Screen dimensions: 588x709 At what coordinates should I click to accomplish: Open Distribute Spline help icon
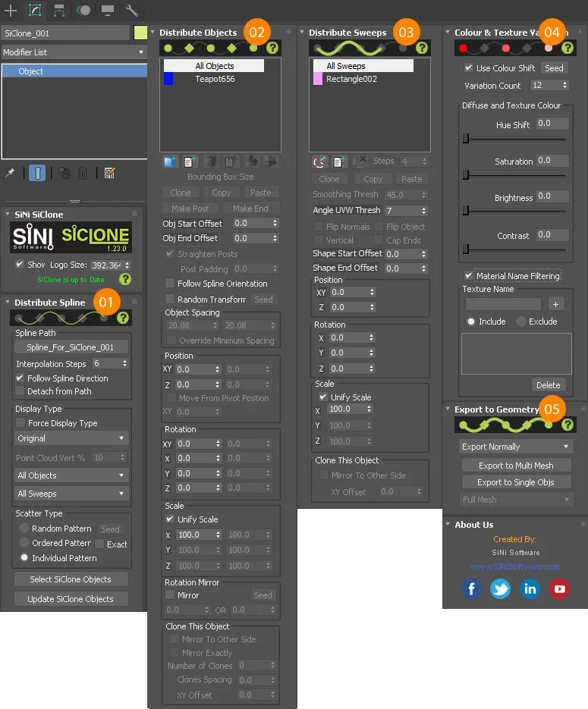coord(123,318)
